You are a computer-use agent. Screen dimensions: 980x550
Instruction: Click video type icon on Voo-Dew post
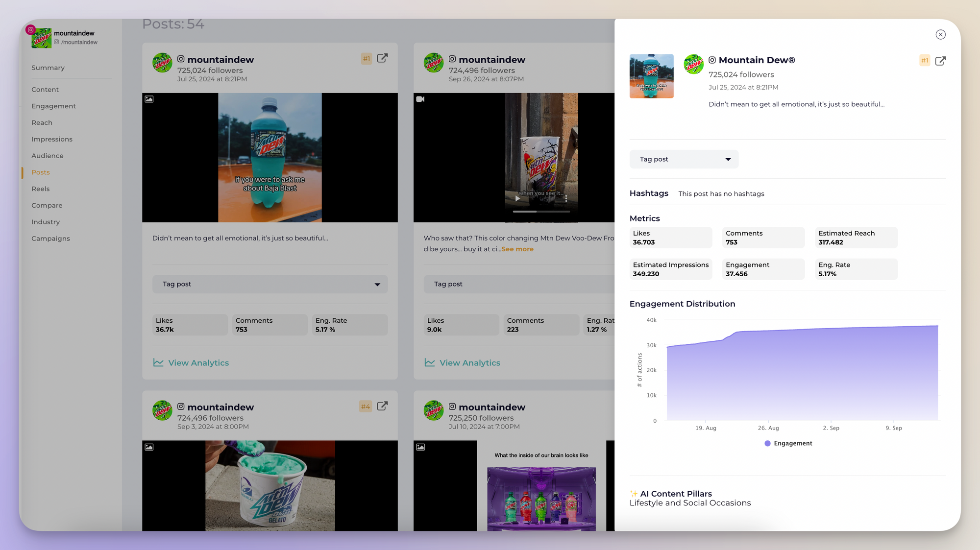pyautogui.click(x=420, y=99)
